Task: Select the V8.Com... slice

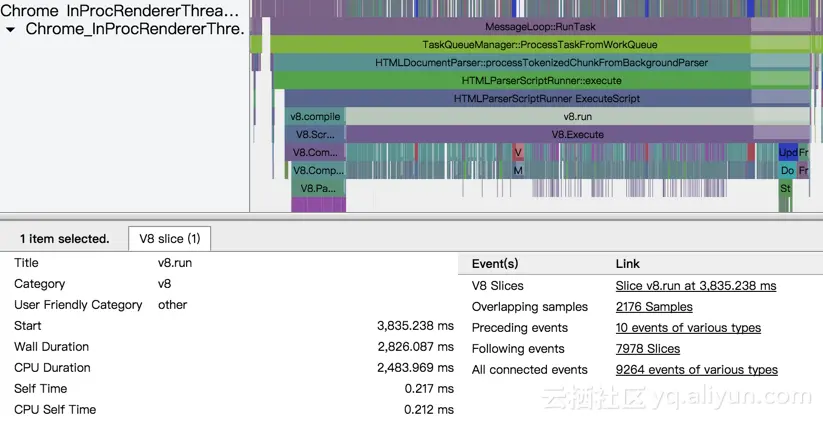Action: click(x=315, y=152)
